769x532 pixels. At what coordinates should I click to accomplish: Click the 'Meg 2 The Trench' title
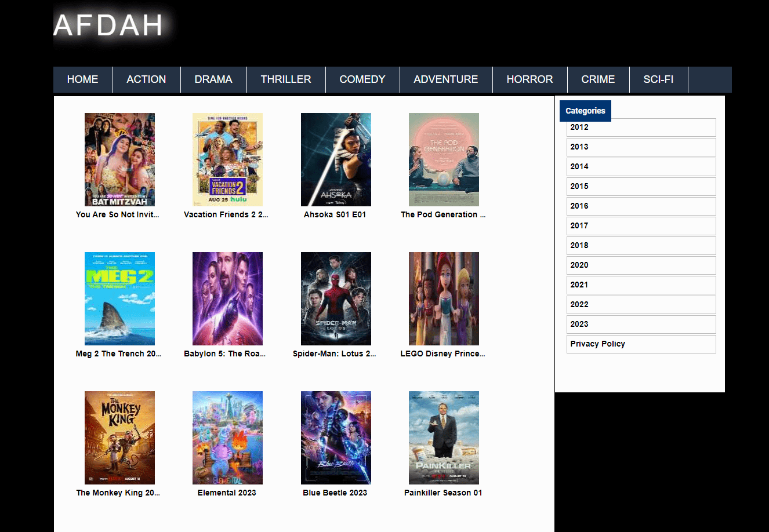118,354
